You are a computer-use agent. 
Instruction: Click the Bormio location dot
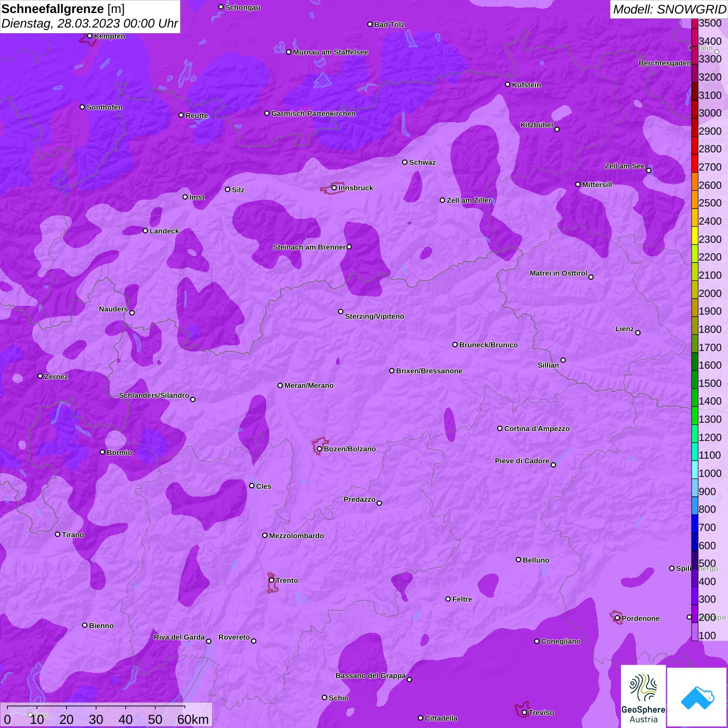(102, 452)
